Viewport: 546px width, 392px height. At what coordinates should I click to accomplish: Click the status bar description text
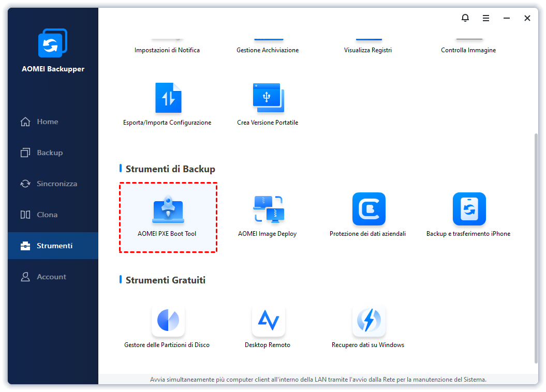click(318, 380)
